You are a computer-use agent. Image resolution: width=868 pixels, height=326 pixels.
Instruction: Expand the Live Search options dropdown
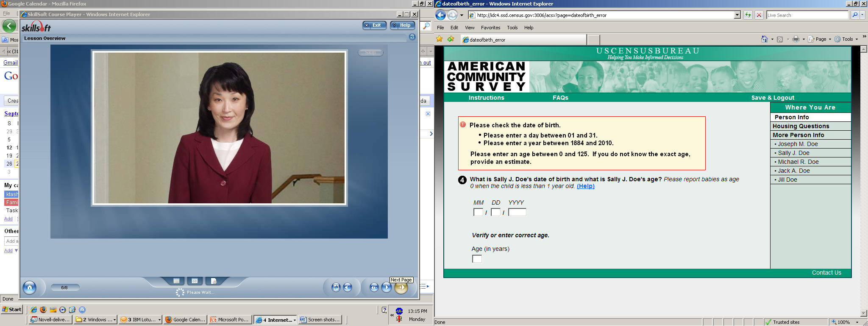(x=862, y=15)
